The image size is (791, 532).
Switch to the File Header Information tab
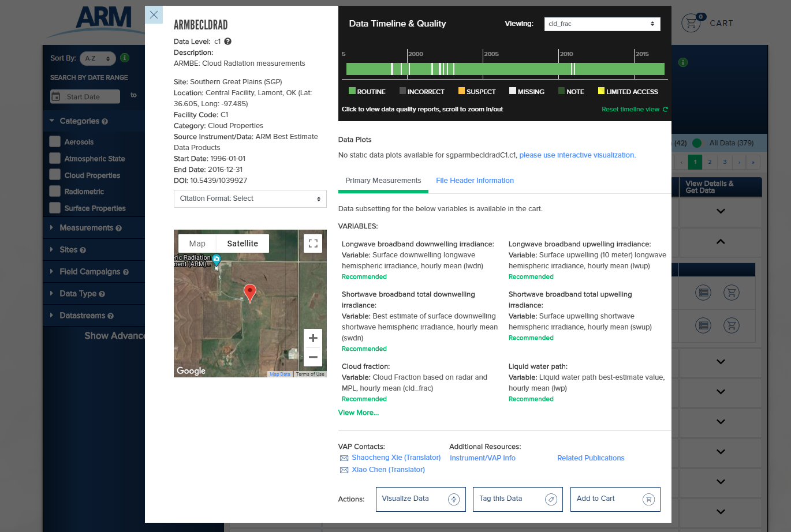click(475, 181)
